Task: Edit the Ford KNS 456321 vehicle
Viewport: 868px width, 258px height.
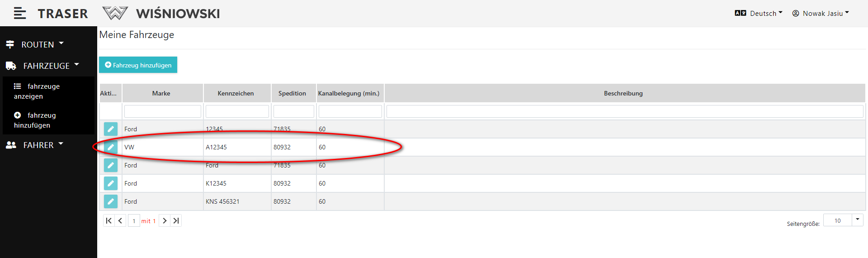Action: [x=110, y=201]
